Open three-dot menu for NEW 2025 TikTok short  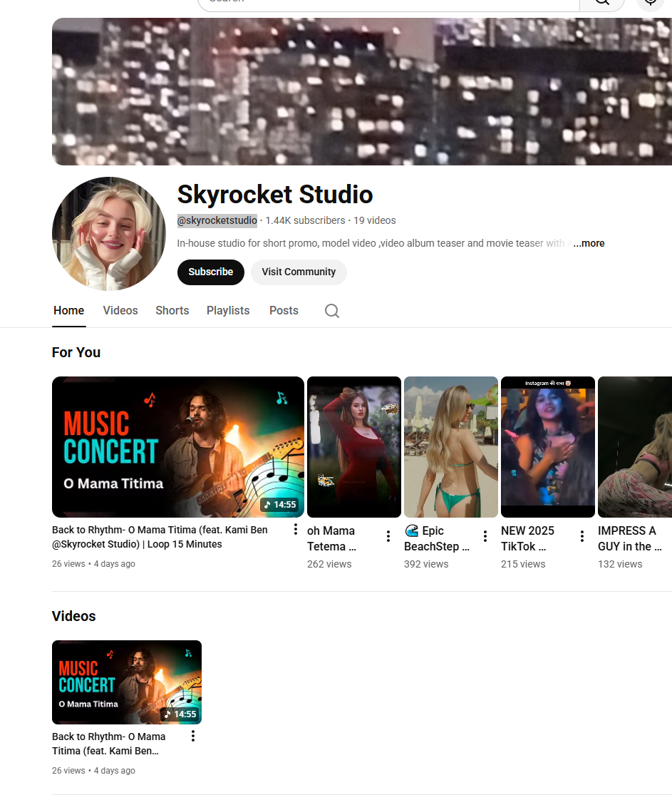582,536
